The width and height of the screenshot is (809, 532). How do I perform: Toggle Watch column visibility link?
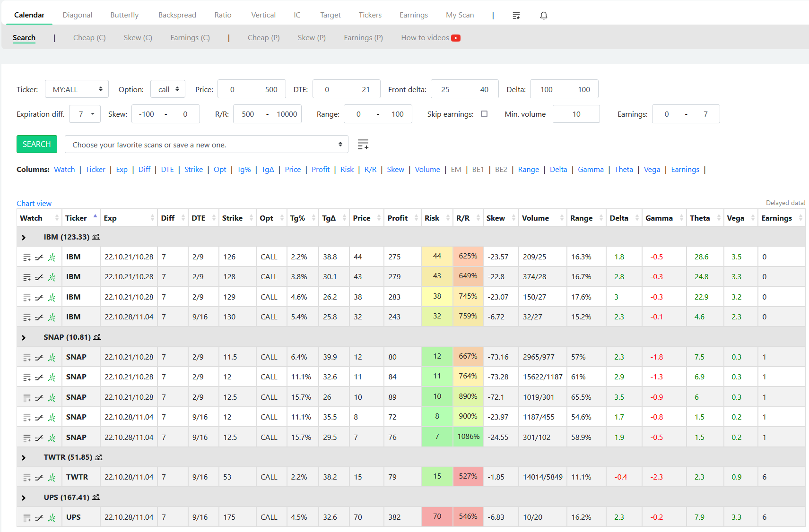pos(64,170)
